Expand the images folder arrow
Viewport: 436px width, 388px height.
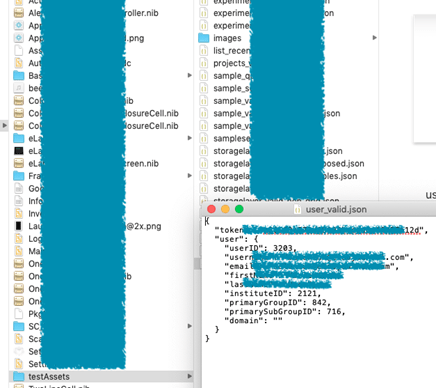[374, 38]
